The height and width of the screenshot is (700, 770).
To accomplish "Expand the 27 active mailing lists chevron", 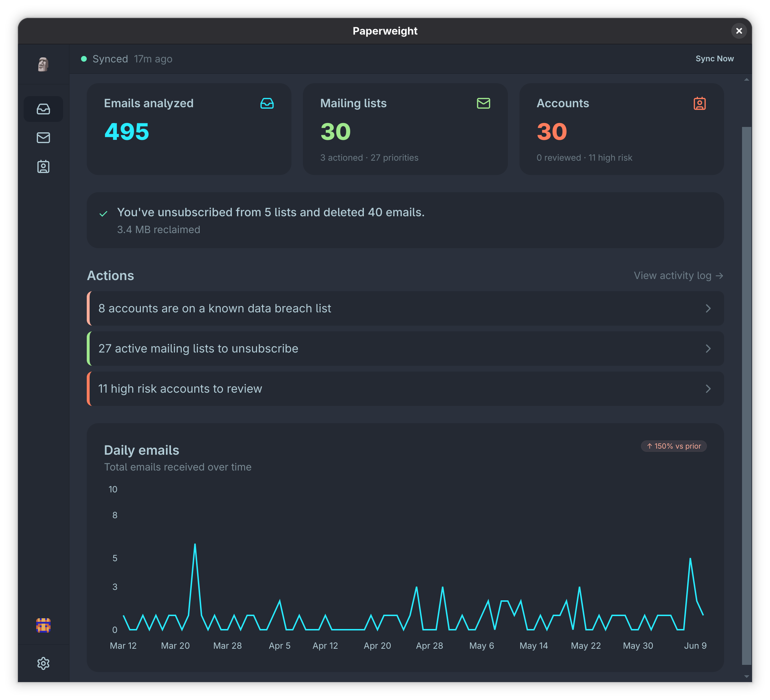I will pyautogui.click(x=708, y=349).
